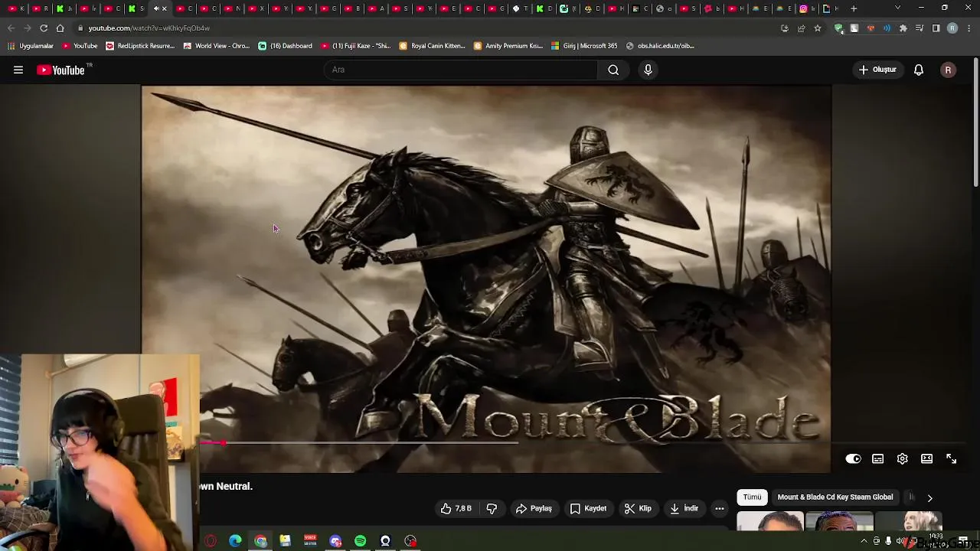Image resolution: width=980 pixels, height=551 pixels.
Task: Open the tab search dropdown arrow
Action: coord(897,8)
